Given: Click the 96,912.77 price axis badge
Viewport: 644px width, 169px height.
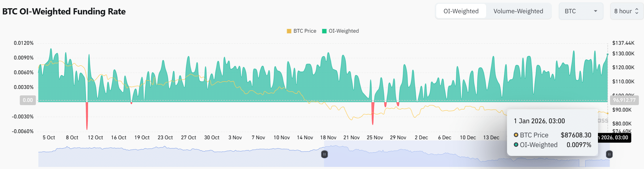Looking at the screenshot, I should (x=624, y=100).
